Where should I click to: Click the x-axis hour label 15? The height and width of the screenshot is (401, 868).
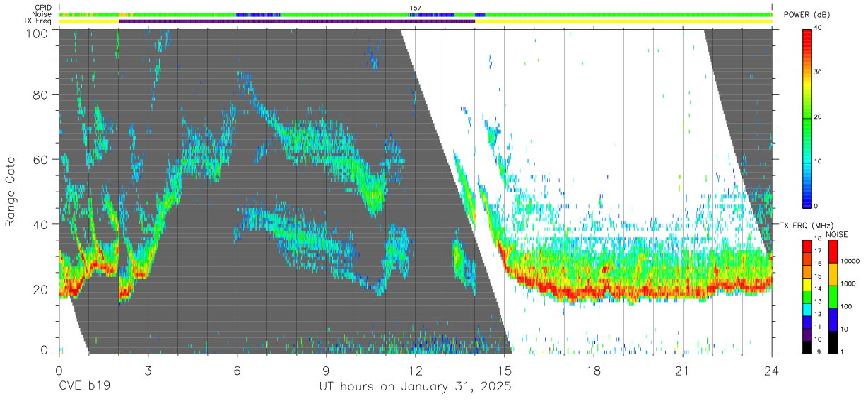pos(504,371)
